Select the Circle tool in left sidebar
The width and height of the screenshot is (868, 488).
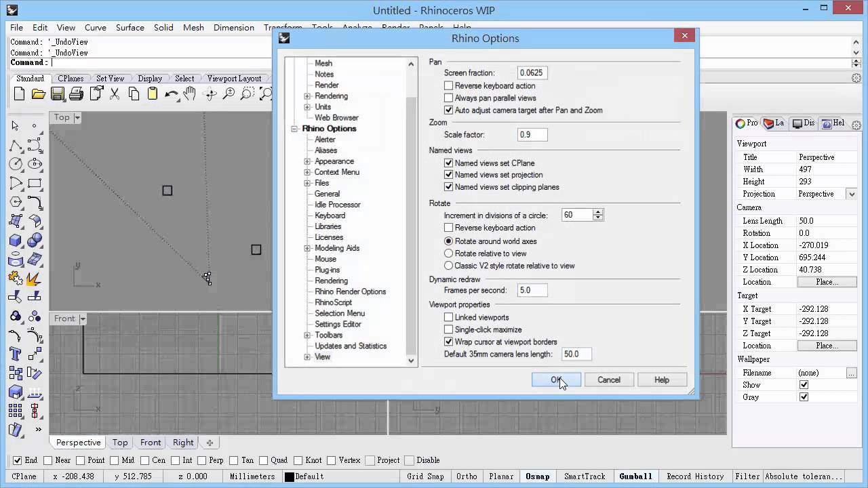click(x=15, y=163)
